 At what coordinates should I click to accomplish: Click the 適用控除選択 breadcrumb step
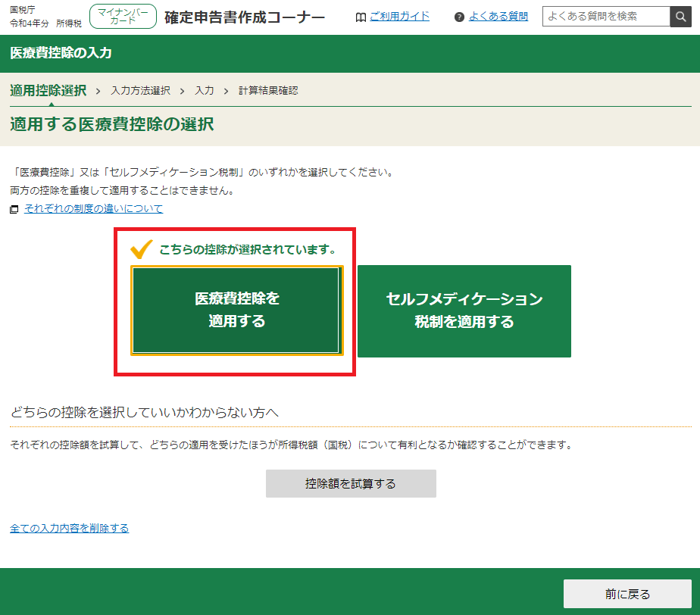[x=48, y=91]
